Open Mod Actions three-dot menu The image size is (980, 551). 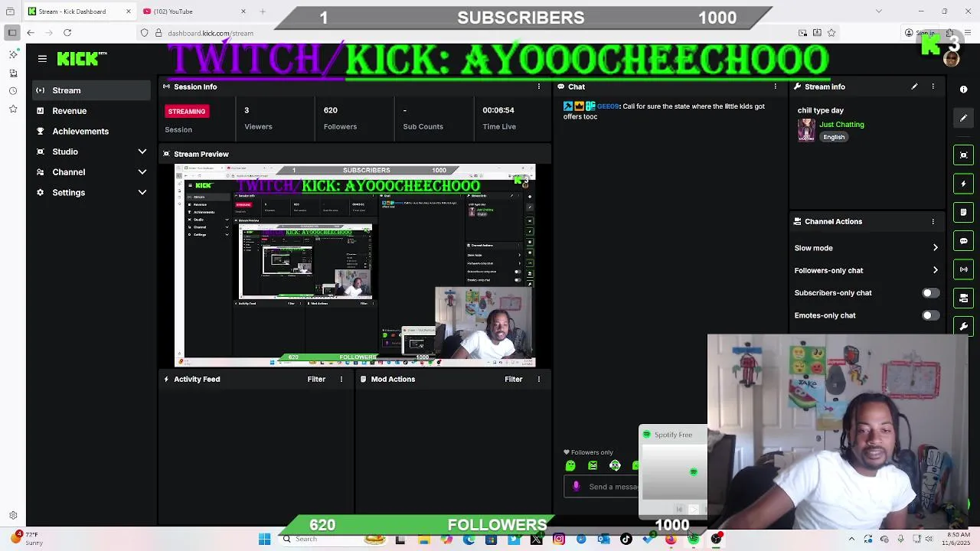tap(538, 379)
